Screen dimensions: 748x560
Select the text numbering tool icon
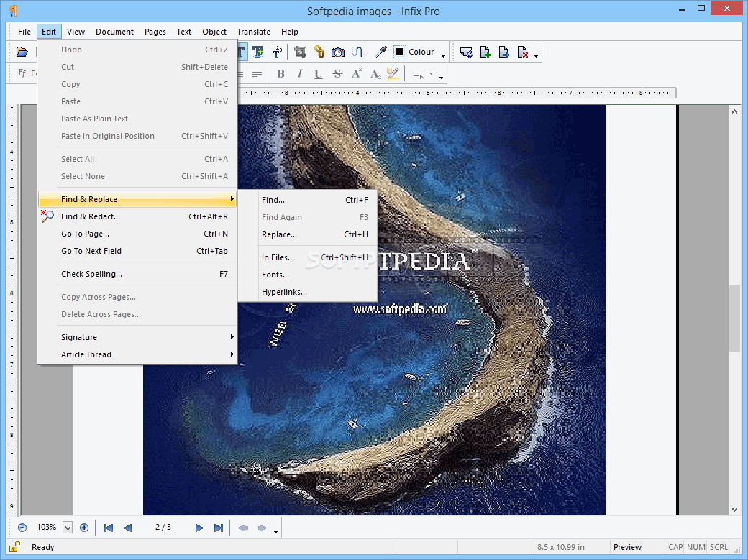click(277, 52)
